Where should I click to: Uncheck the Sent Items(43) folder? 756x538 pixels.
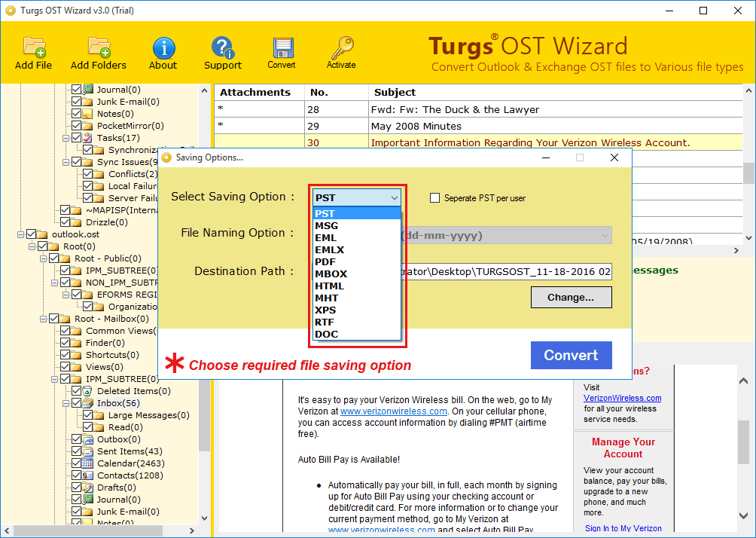pyautogui.click(x=75, y=451)
